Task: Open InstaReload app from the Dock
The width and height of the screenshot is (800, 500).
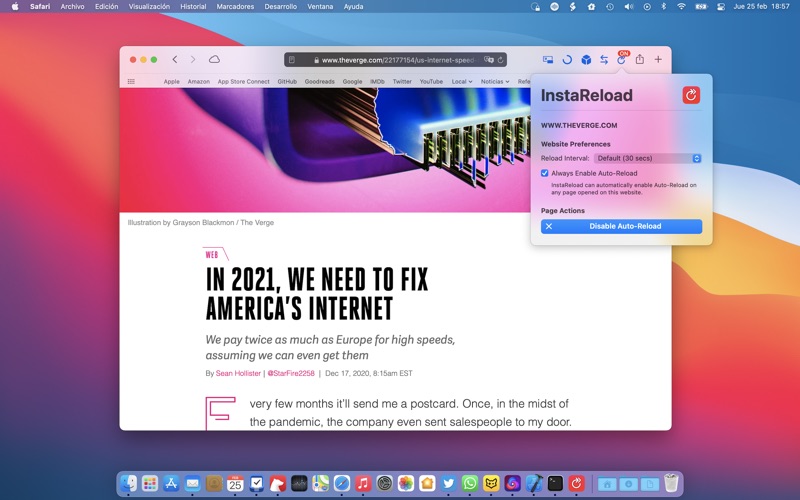Action: (x=577, y=483)
